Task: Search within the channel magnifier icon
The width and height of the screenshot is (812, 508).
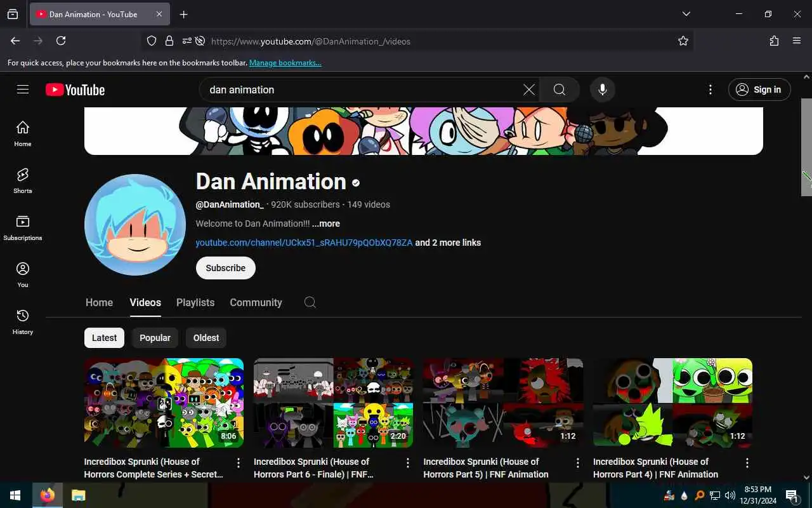Action: click(310, 302)
